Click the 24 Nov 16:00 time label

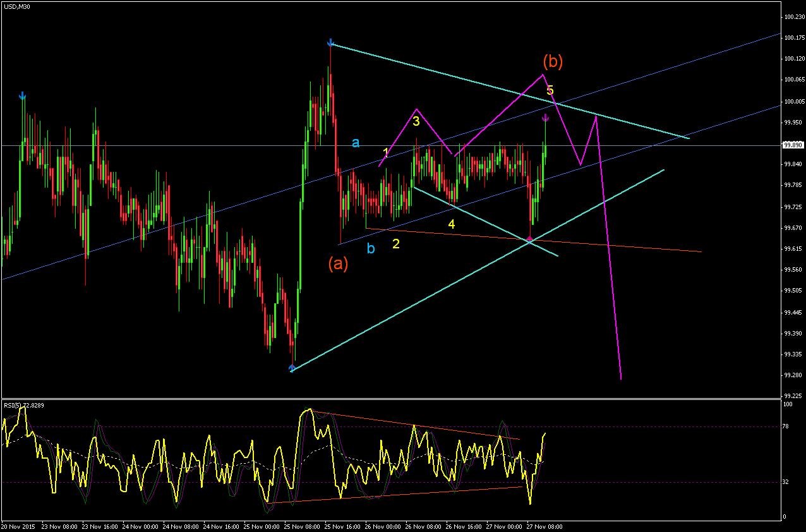coord(221,526)
